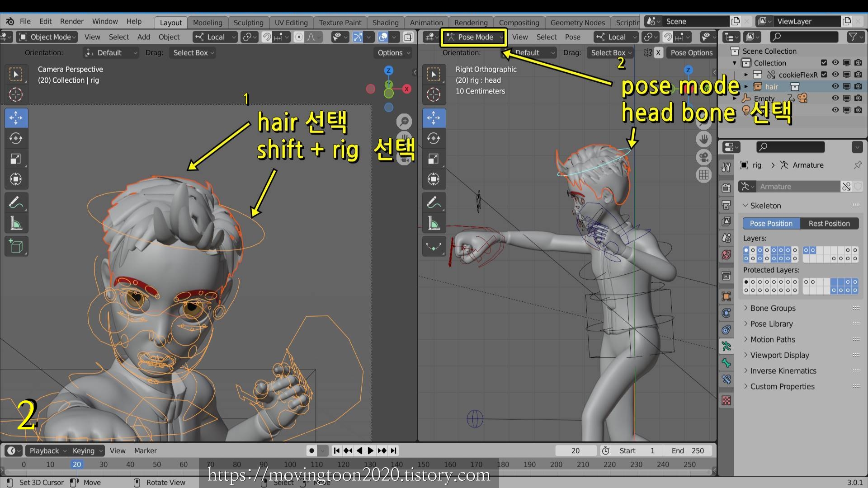Disable hair object in renders
The image size is (868, 488).
coord(858,86)
